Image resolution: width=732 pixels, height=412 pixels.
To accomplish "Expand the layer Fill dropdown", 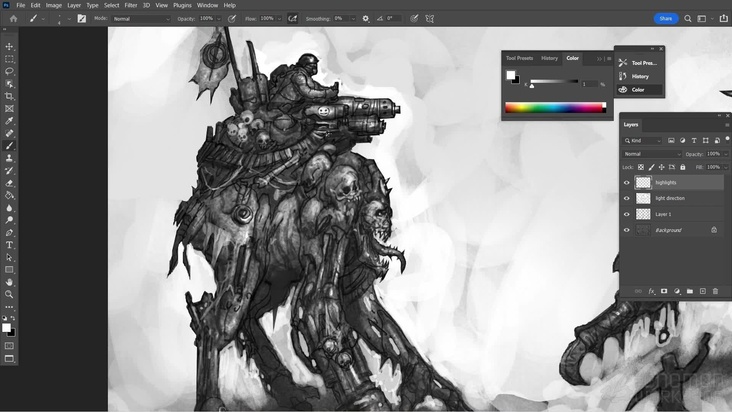I will click(725, 167).
